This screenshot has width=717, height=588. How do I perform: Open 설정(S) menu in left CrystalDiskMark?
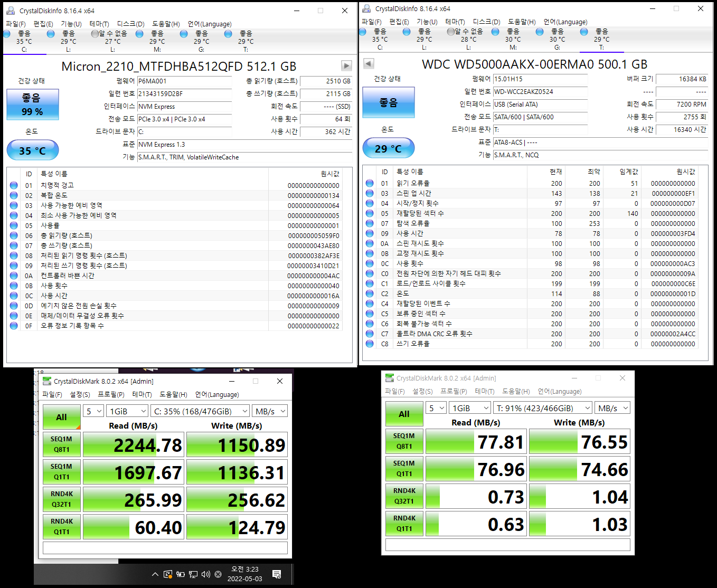(x=80, y=394)
